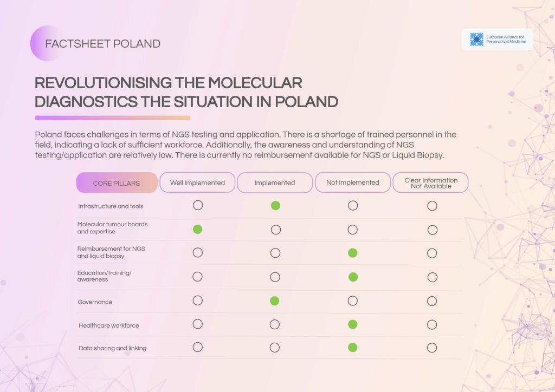Select the Not Implemented column header
The image size is (555, 392).
pos(353,182)
